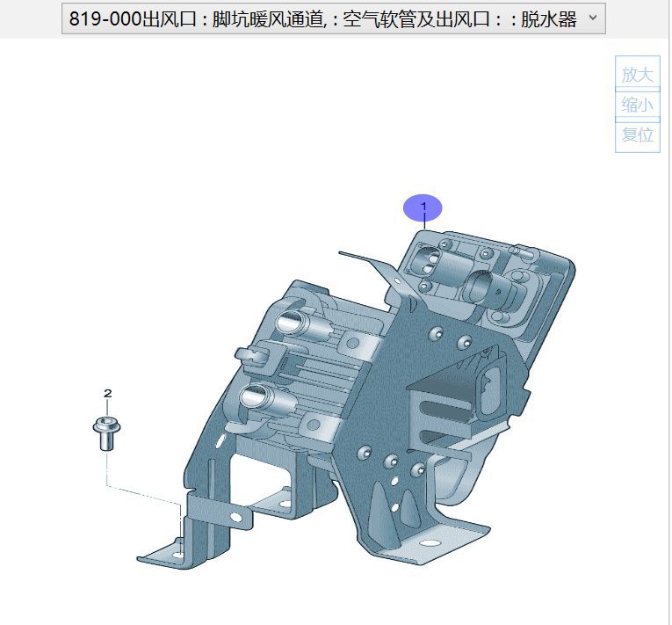Click the top-left connector socket of part 1

[430, 263]
